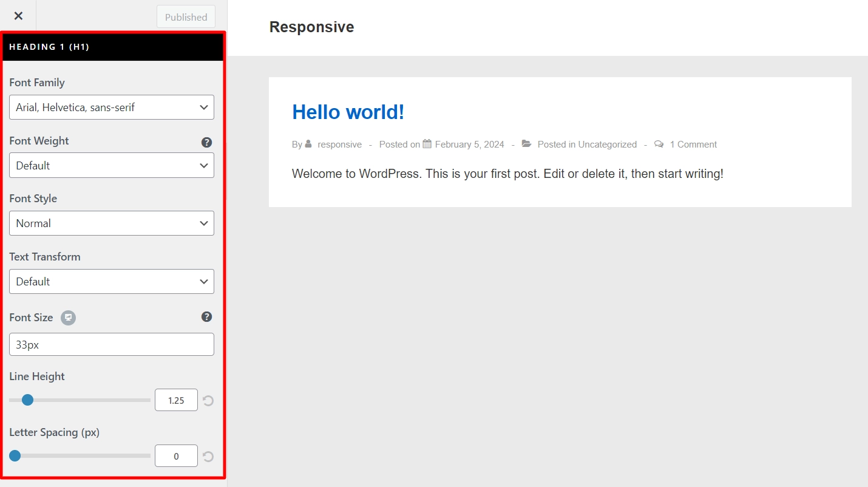
Task: Open the Text Transform dropdown
Action: click(x=112, y=281)
